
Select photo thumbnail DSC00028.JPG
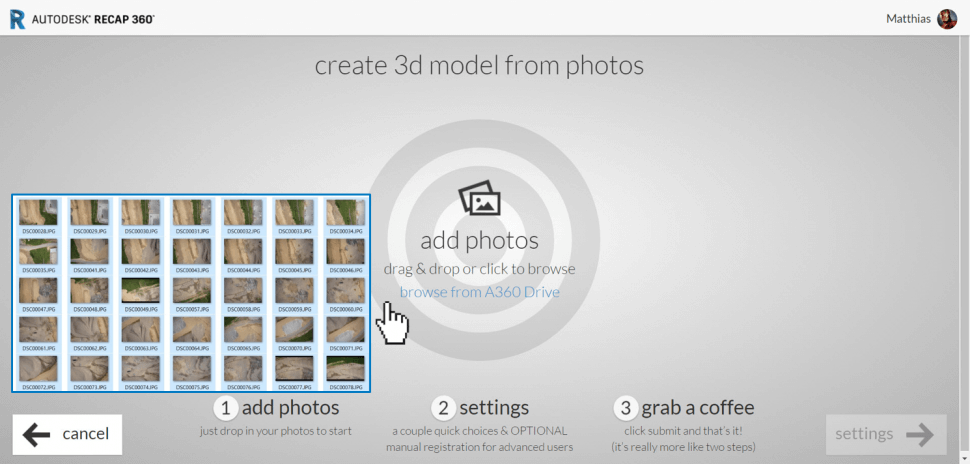[38, 212]
